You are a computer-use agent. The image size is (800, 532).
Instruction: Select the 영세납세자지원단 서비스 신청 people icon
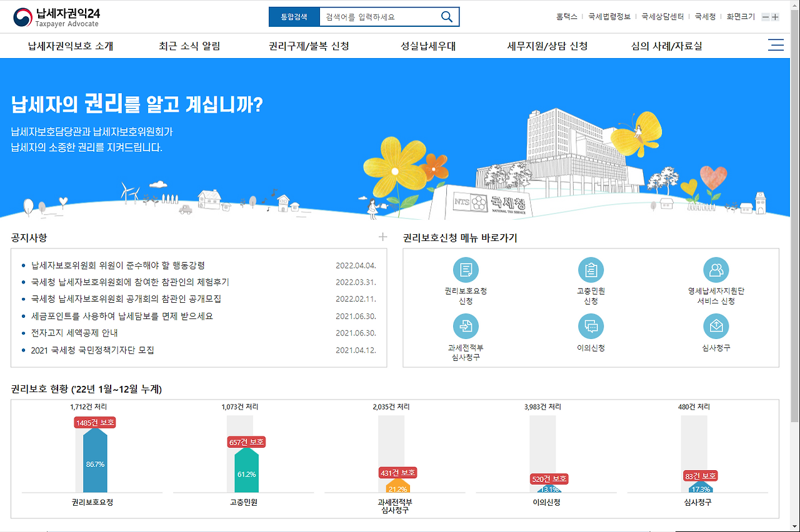(716, 270)
